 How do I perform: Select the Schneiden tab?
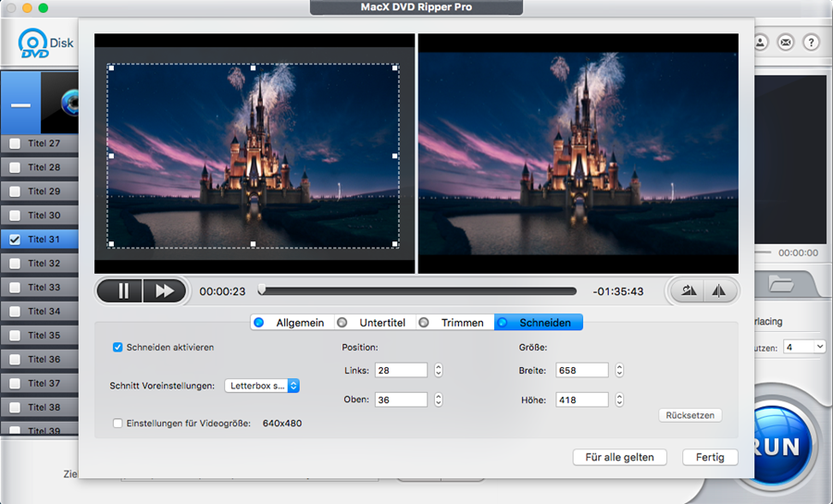pos(538,323)
